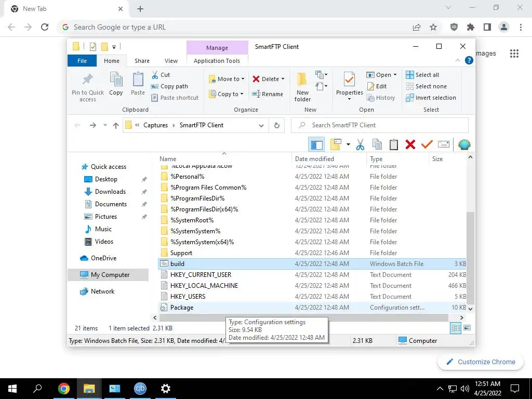The height and width of the screenshot is (399, 532).
Task: Switch to the Share ribbon tab
Action: 142,61
